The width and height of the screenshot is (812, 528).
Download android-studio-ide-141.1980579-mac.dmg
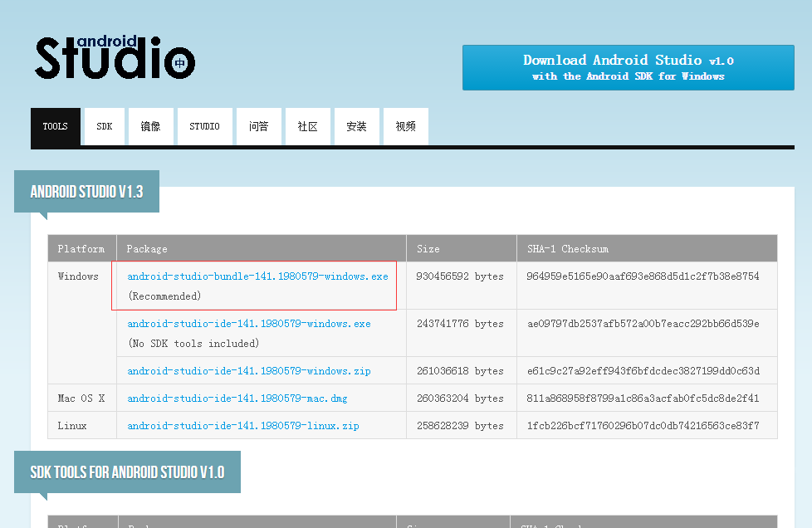click(237, 398)
